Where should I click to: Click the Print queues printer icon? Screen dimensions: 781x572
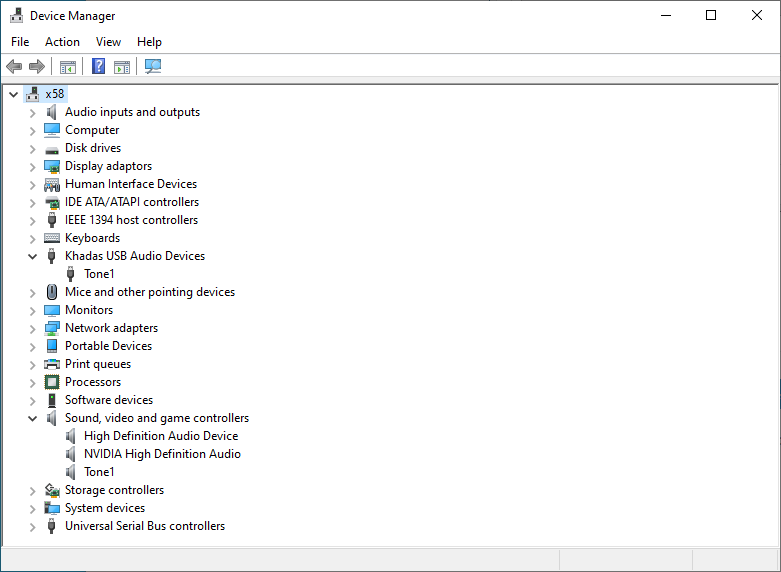[52, 364]
